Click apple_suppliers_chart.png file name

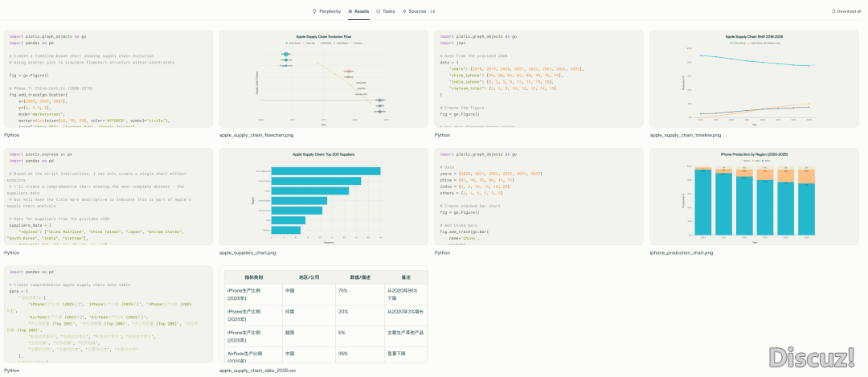[x=248, y=252]
